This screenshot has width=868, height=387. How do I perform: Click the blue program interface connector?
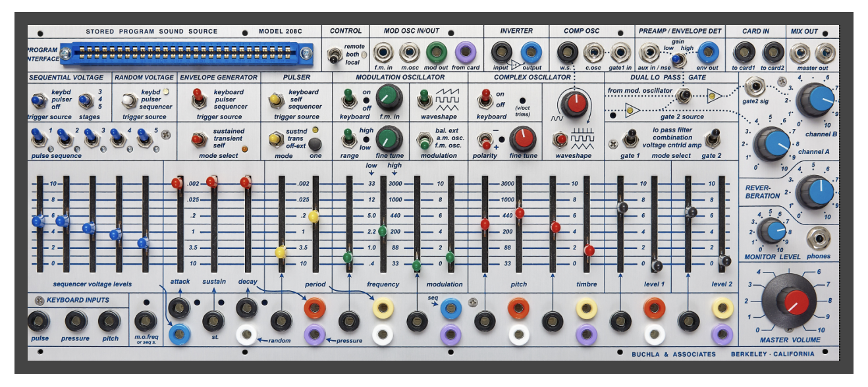pos(182,53)
